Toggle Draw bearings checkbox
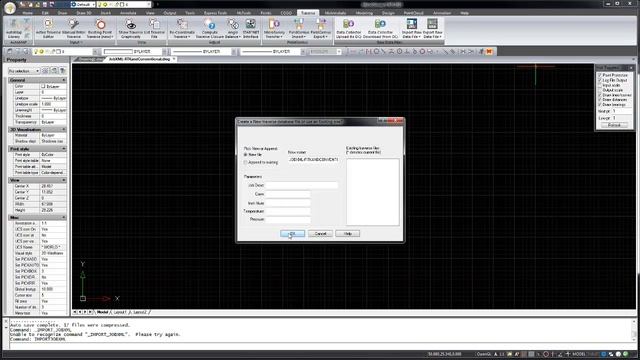This screenshot has width=640, height=360. point(600,105)
